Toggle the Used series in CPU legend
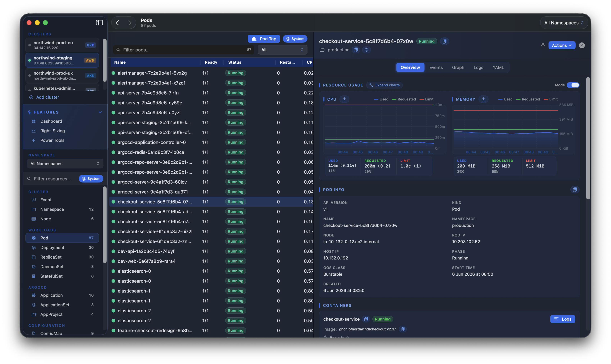 pyautogui.click(x=381, y=99)
